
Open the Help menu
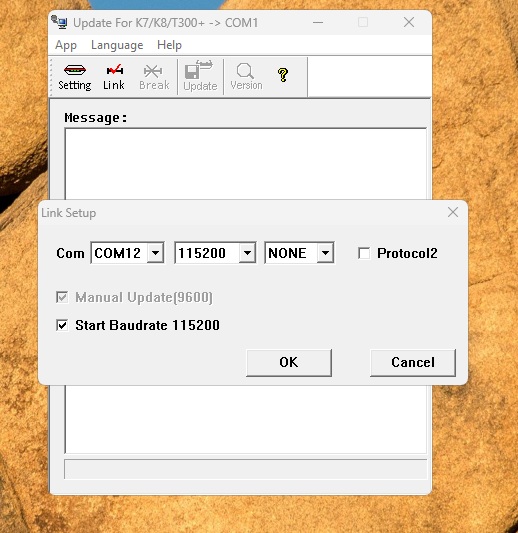[x=169, y=45]
